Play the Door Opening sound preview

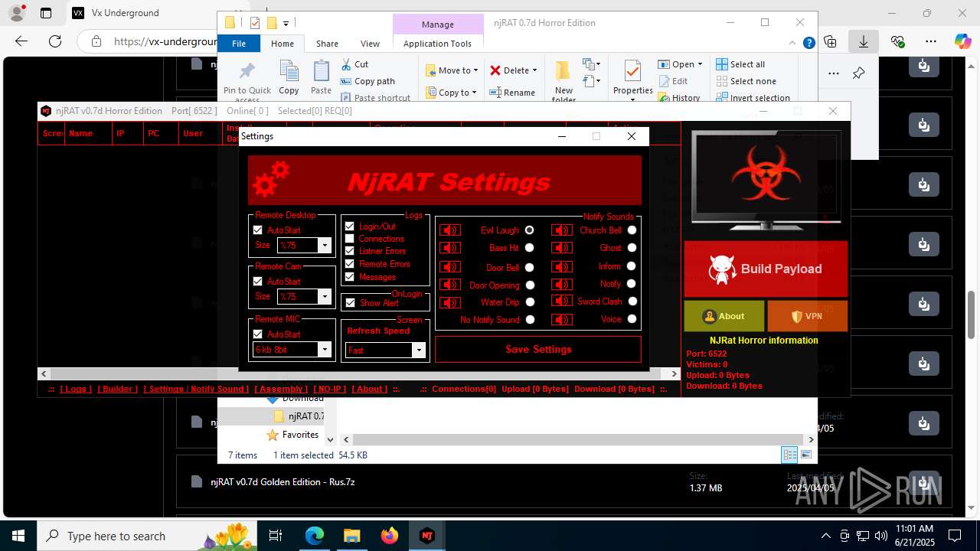coord(450,285)
